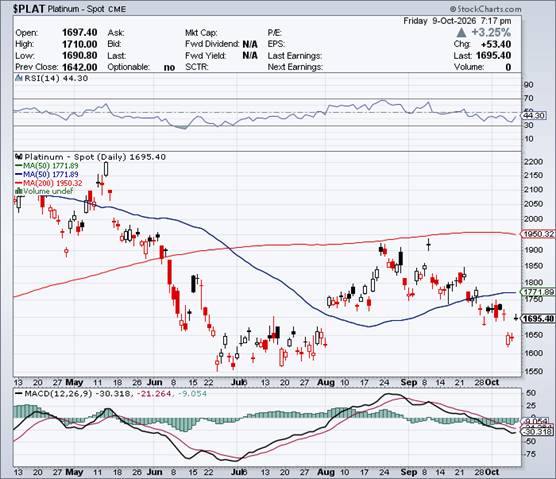Click the +3.25% percent change
Screen dimensions: 556x479
[x=491, y=33]
